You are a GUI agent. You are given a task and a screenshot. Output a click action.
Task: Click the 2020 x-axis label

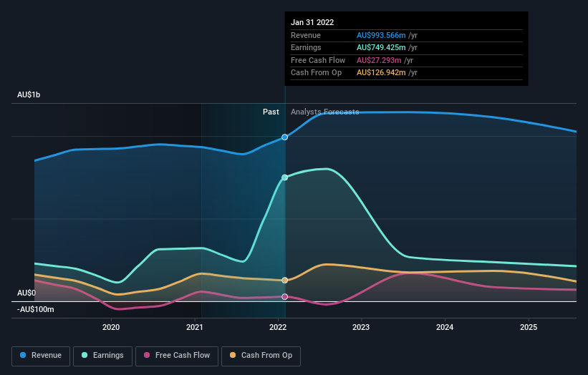[x=111, y=327]
